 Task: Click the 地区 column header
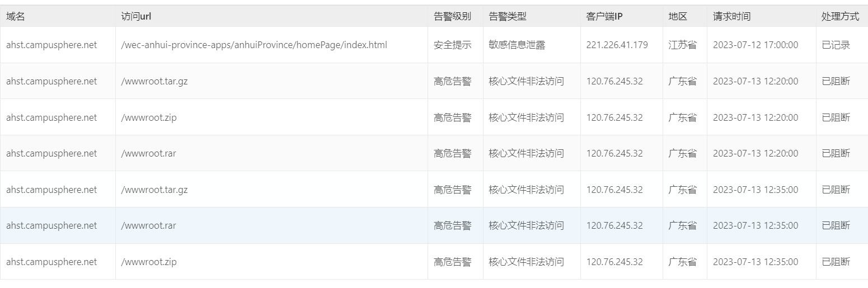(678, 17)
